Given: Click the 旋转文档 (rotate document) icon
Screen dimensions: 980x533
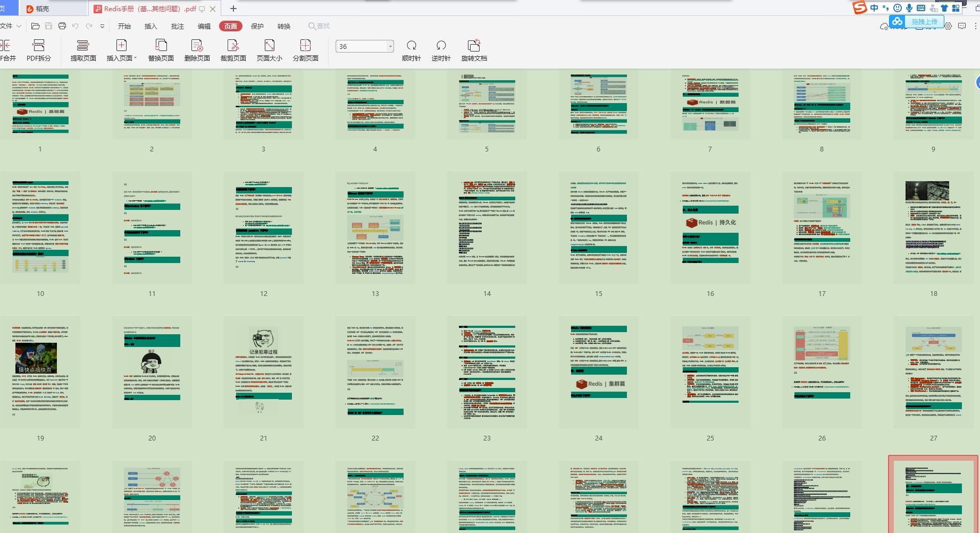Looking at the screenshot, I should click(x=474, y=45).
